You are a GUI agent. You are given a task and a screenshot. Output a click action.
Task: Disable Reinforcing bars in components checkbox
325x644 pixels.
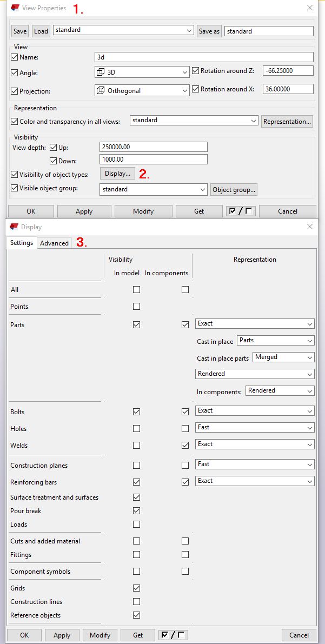pyautogui.click(x=185, y=482)
